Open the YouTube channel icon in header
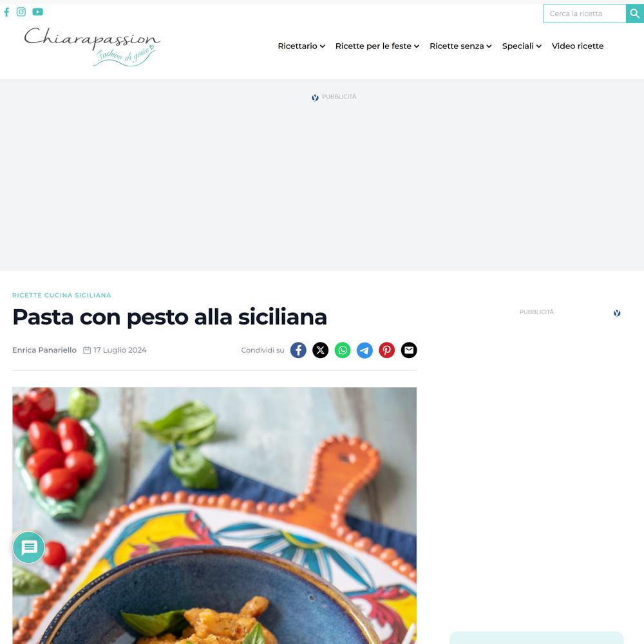Screen dimensions: 644x644 click(x=38, y=12)
